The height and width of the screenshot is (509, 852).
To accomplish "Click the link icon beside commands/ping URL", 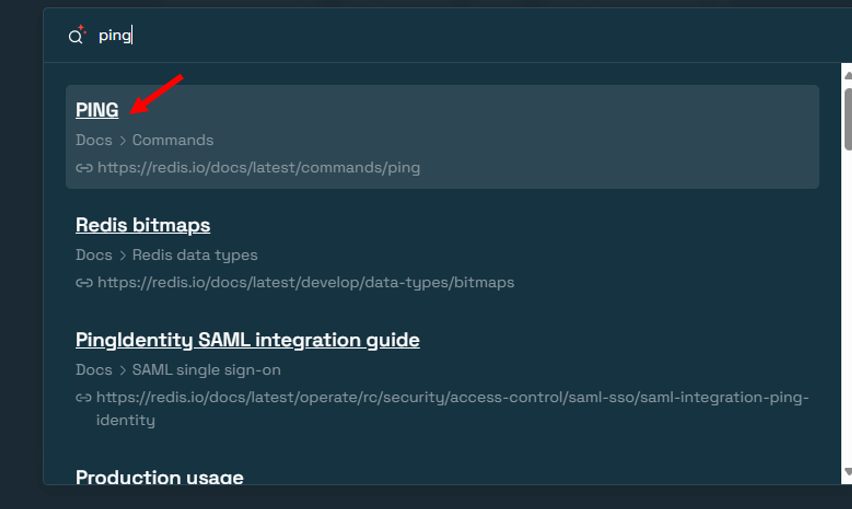I will (84, 168).
